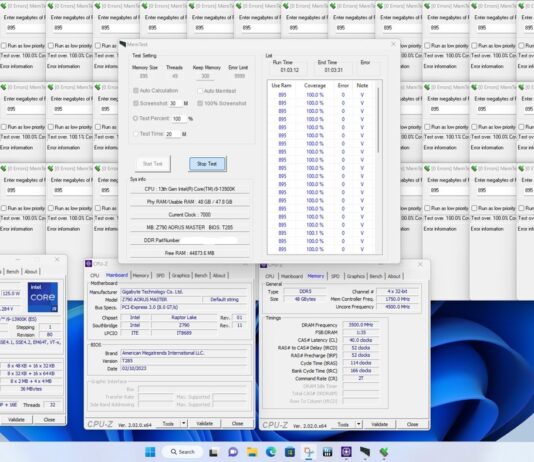Click the Uncore Frequency value 4500.0 MHz
This screenshot has height=462, width=534.
(397, 307)
